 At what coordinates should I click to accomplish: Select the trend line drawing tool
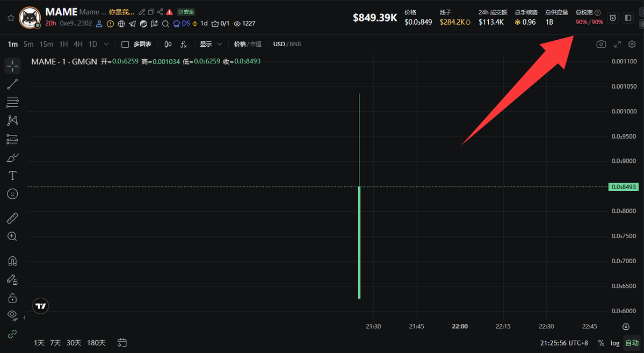13,84
